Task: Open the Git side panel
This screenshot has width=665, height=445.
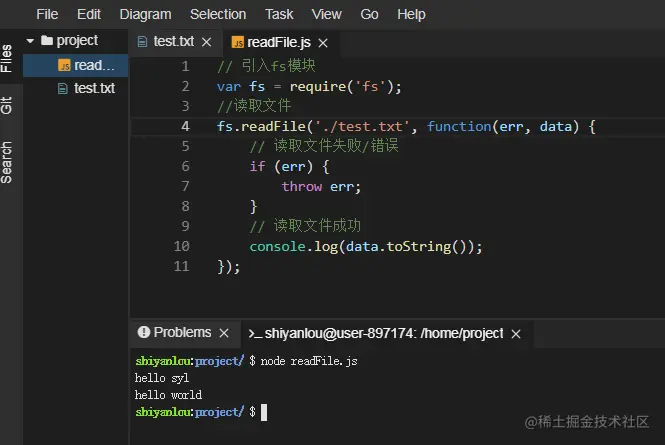Action: pos(7,106)
